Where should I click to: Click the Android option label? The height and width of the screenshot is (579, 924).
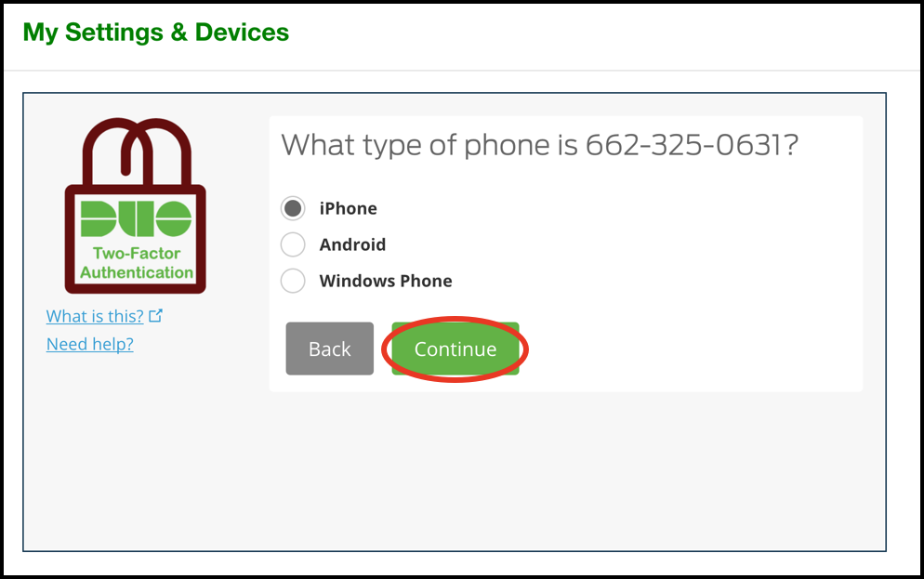352,244
